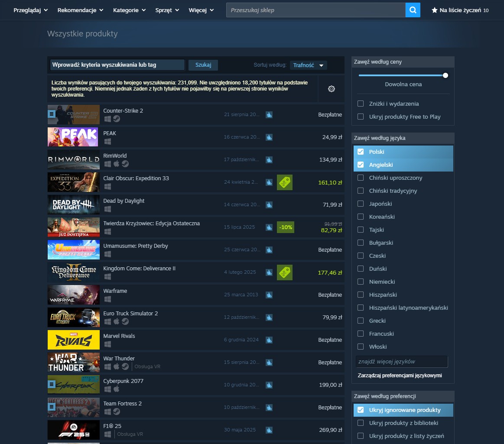504x444 pixels.
Task: Open search preferences via the gear icon
Action: (331, 88)
